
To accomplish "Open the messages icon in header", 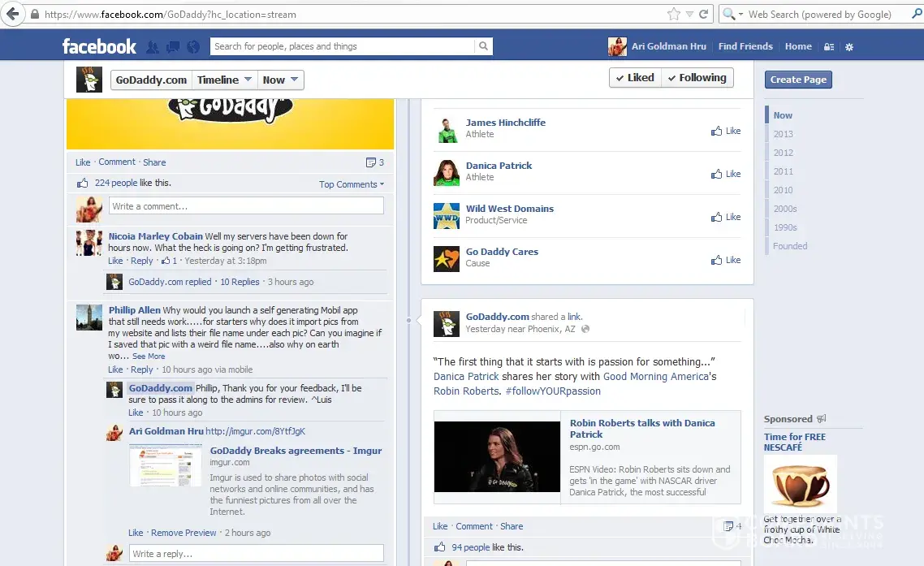I will pos(172,47).
